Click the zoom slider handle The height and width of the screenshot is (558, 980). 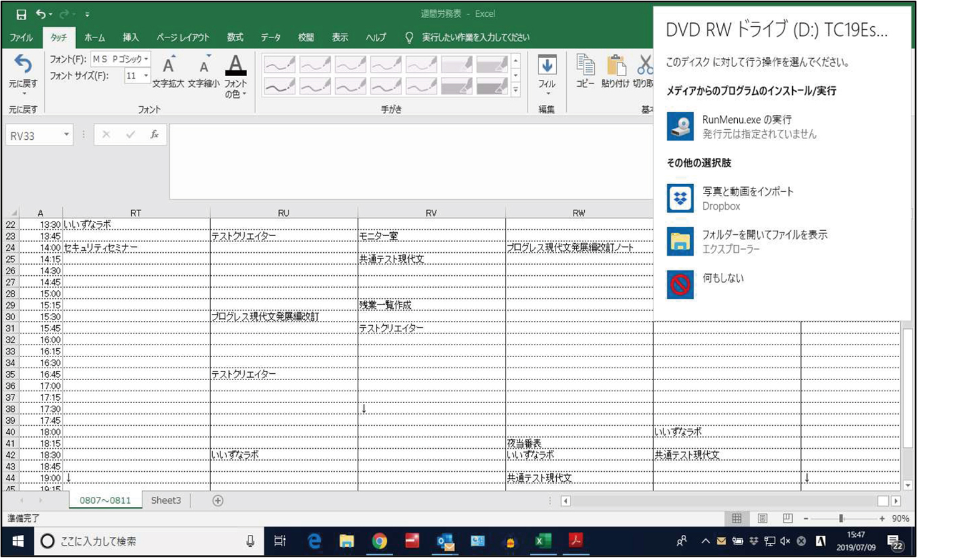pos(841,519)
